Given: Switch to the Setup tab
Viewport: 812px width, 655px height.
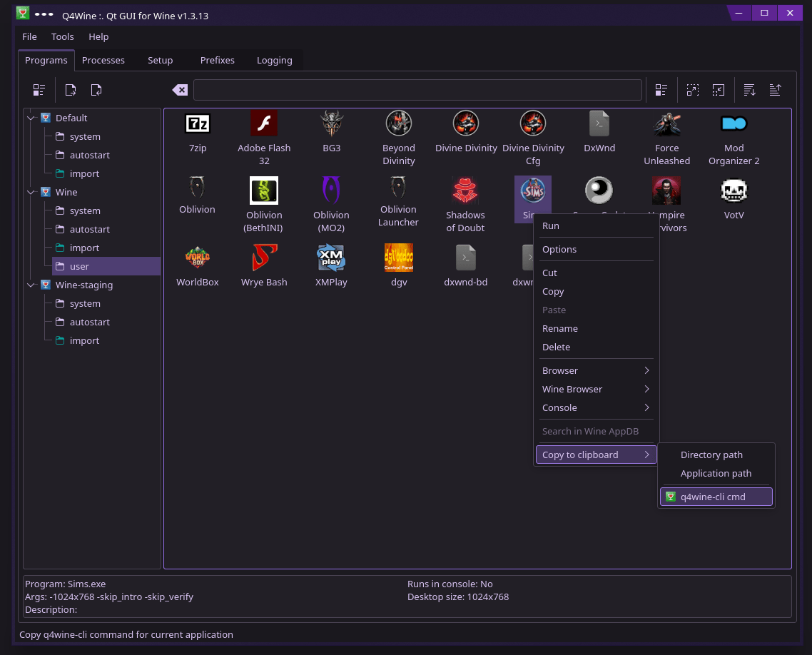Looking at the screenshot, I should tap(160, 61).
